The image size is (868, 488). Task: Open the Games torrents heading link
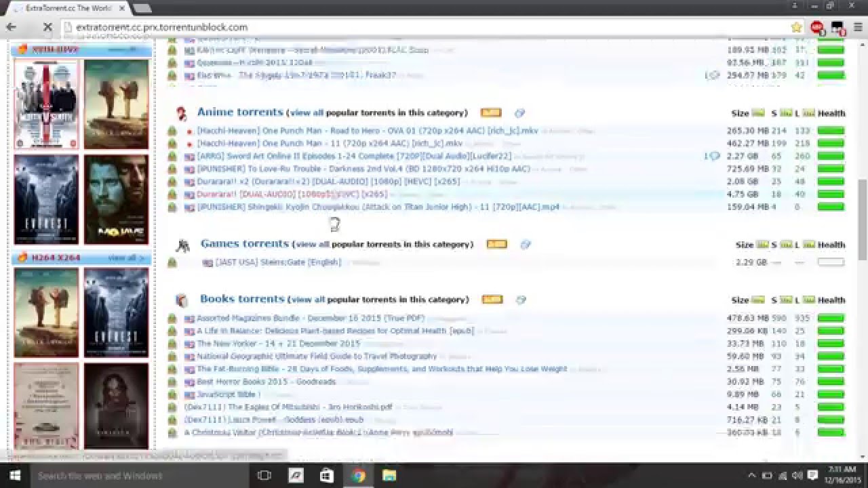point(245,243)
